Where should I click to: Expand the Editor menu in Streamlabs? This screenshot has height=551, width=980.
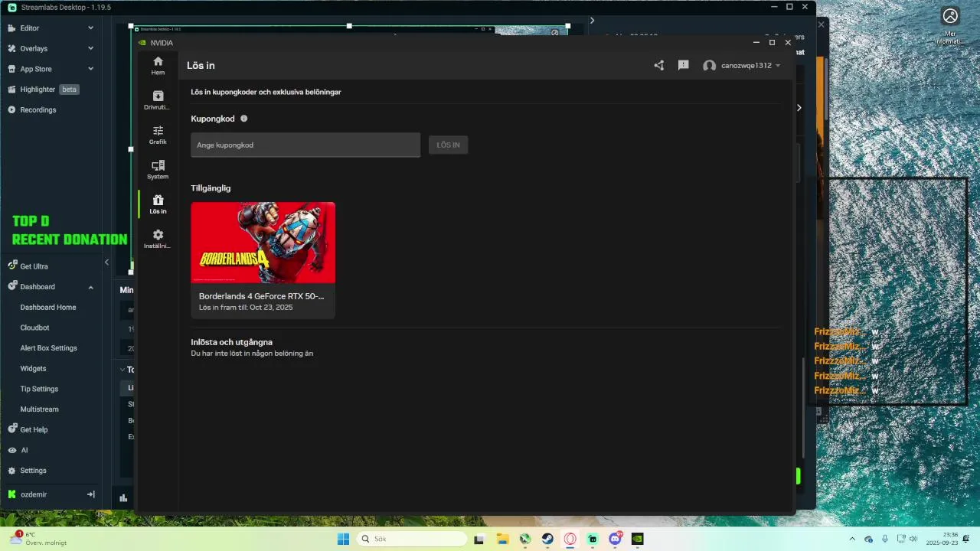point(90,28)
